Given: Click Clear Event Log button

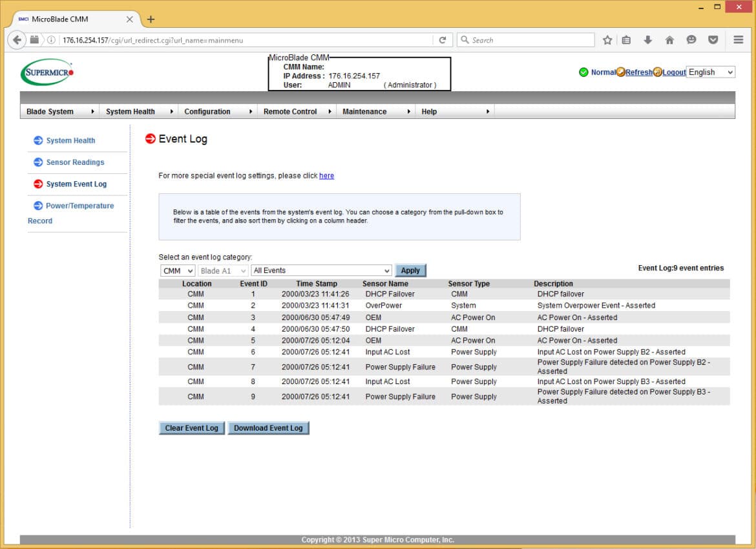Looking at the screenshot, I should click(x=191, y=428).
